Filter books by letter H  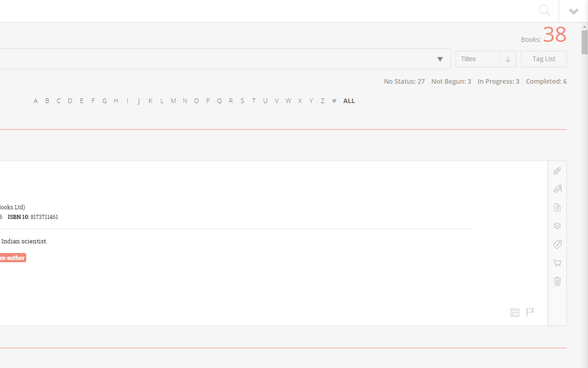coord(116,101)
